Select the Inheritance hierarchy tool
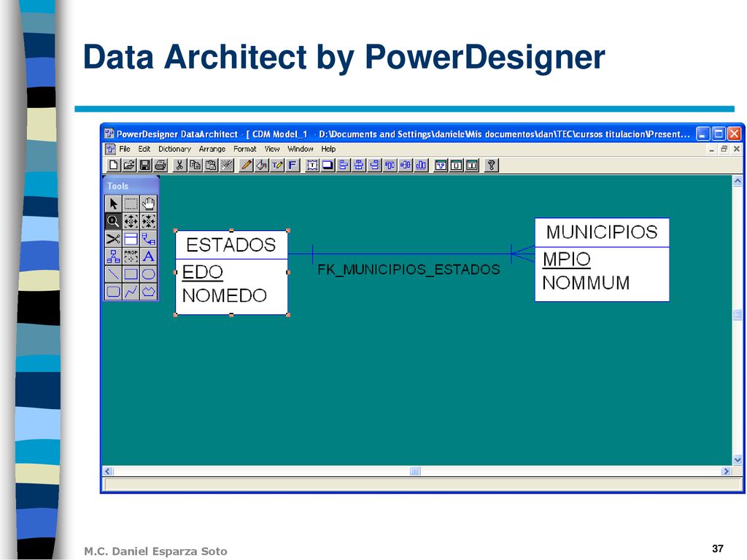The width and height of the screenshot is (747, 560). (113, 257)
